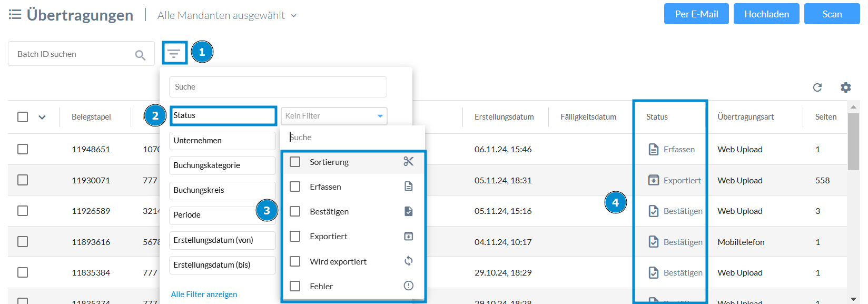Image resolution: width=868 pixels, height=304 pixels.
Task: Choose the Status filter field
Action: point(223,115)
